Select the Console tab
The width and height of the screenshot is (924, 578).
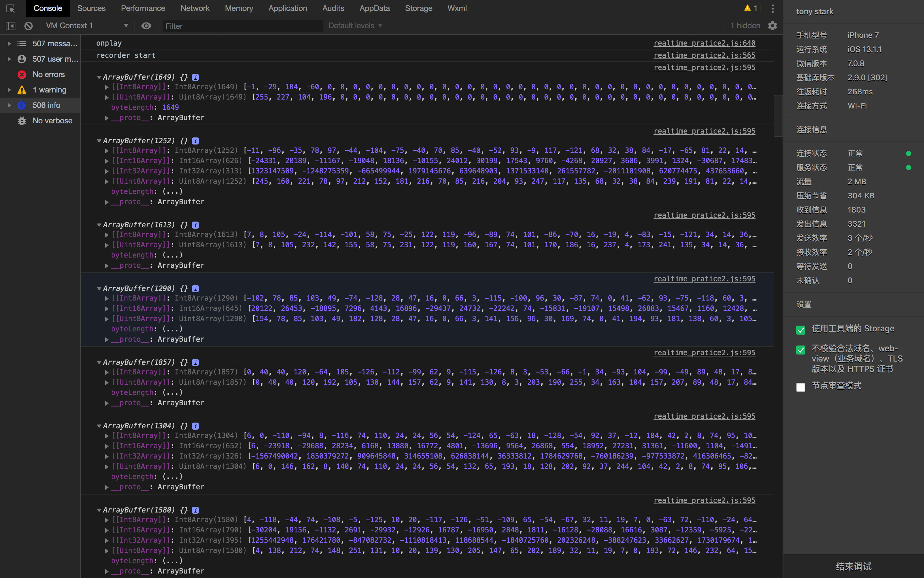(x=48, y=8)
